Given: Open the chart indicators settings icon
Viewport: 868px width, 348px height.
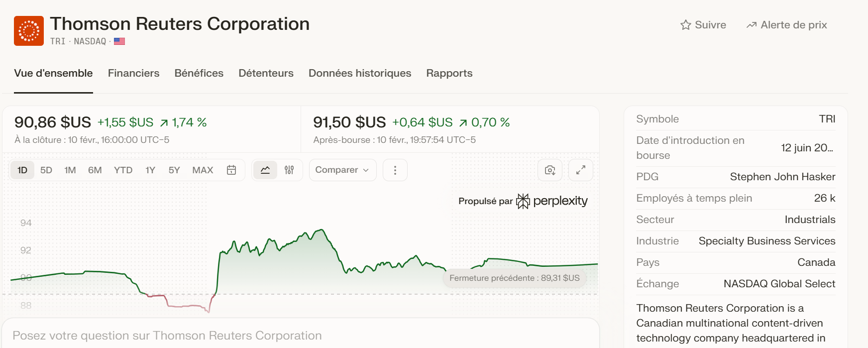Looking at the screenshot, I should (289, 170).
